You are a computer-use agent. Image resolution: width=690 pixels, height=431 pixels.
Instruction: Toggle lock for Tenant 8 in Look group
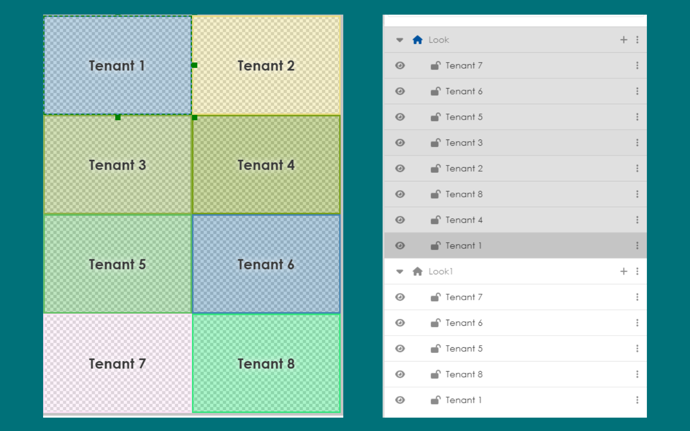click(435, 194)
